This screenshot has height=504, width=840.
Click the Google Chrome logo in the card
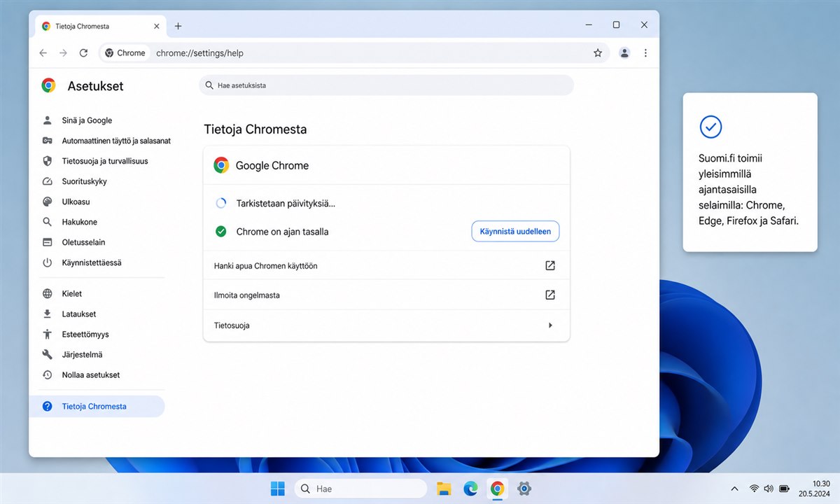pos(221,165)
